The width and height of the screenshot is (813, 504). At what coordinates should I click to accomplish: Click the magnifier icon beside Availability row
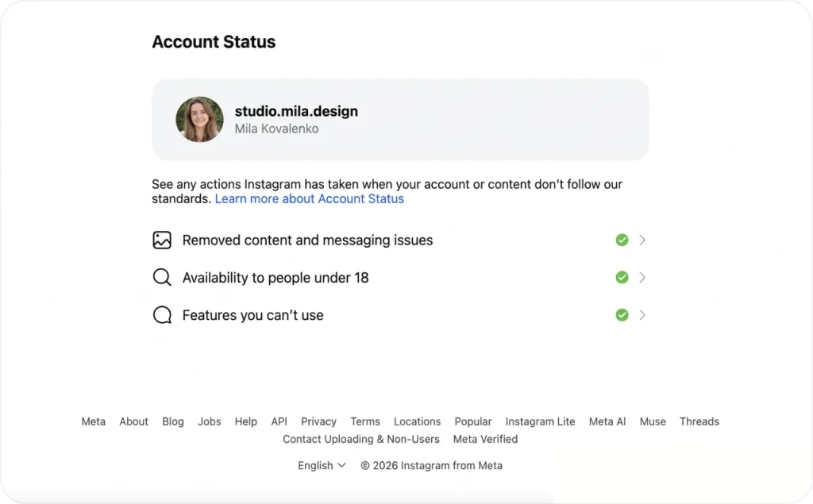click(162, 278)
